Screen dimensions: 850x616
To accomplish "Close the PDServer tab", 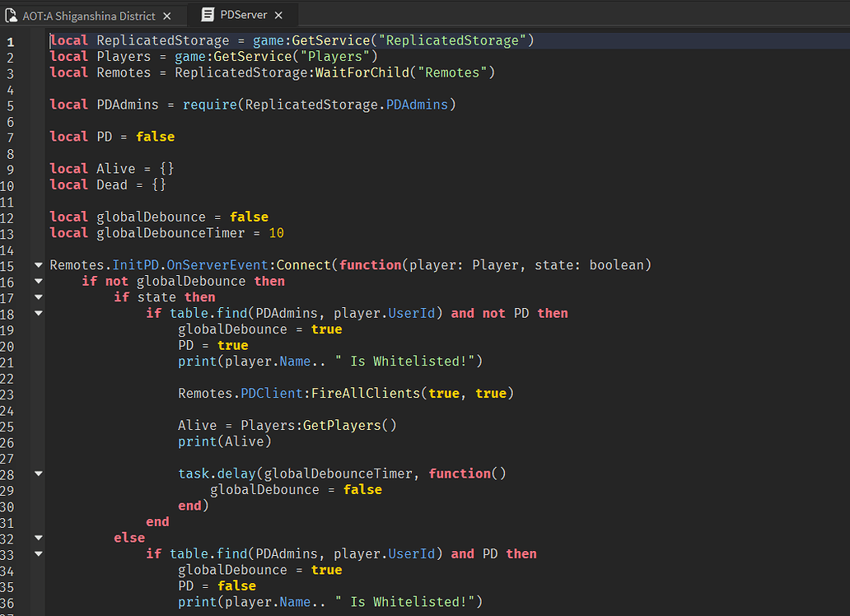I will [x=279, y=16].
